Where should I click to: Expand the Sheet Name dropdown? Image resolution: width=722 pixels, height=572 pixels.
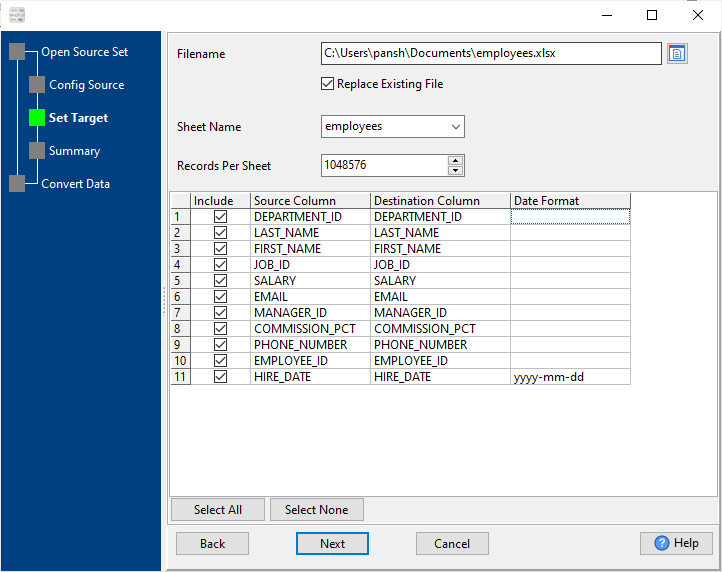pos(456,127)
